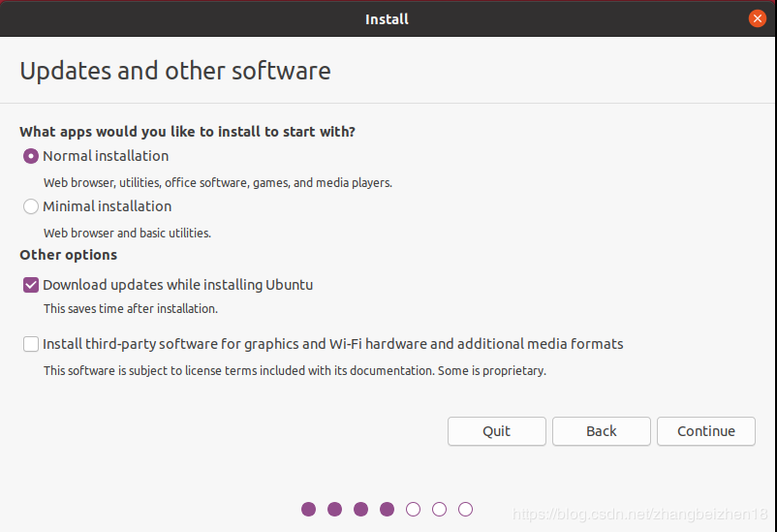777x532 pixels.
Task: Click the third filled progress dot
Action: tap(361, 509)
